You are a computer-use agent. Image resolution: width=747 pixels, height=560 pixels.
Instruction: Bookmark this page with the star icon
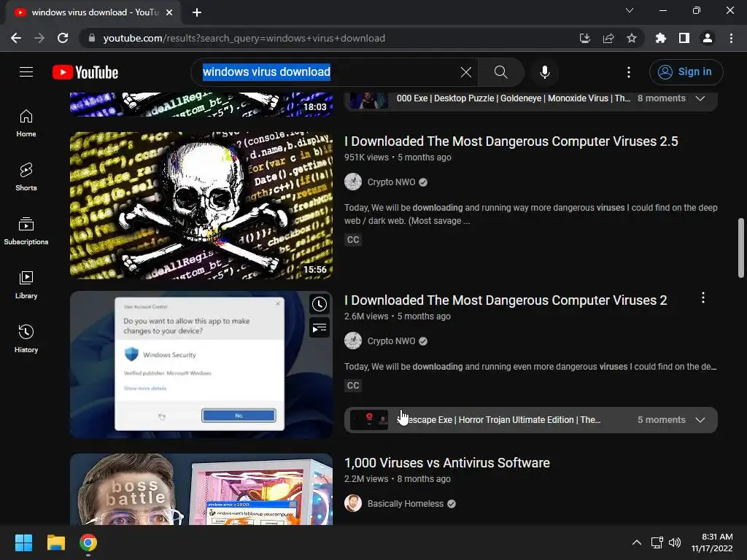pyautogui.click(x=631, y=38)
